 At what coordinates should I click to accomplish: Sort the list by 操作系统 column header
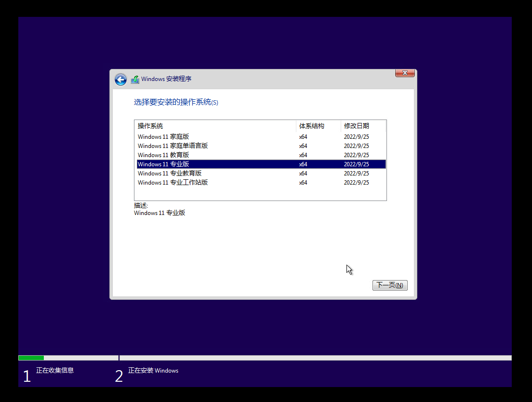click(x=151, y=126)
